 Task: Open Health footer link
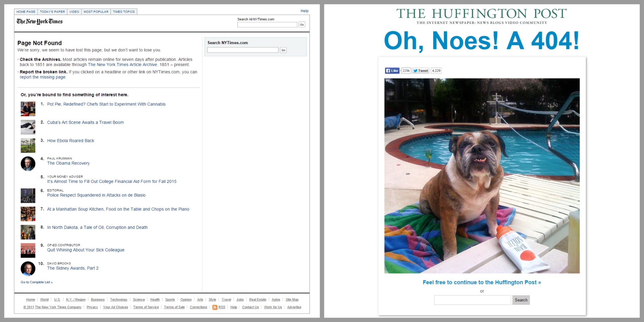tap(155, 300)
